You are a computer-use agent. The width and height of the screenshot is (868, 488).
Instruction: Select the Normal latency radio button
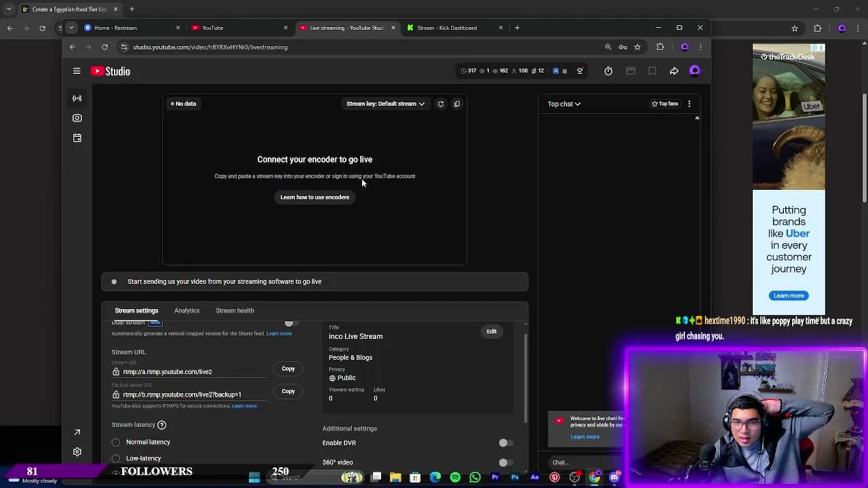116,443
